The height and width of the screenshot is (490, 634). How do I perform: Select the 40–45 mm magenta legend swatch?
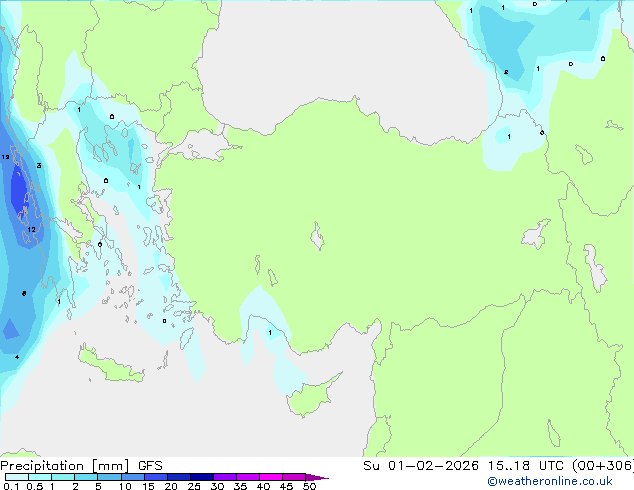click(x=271, y=477)
